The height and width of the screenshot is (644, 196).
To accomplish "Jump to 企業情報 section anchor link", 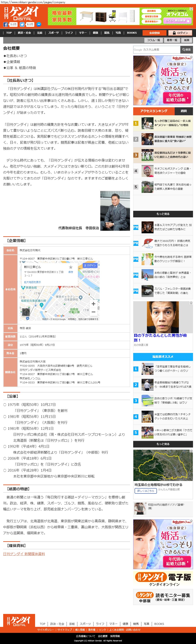I will tap(13, 62).
